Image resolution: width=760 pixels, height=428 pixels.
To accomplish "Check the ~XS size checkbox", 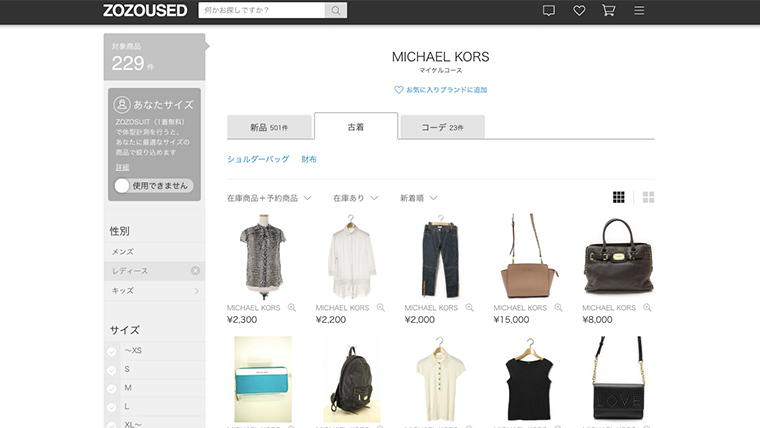I will [112, 351].
